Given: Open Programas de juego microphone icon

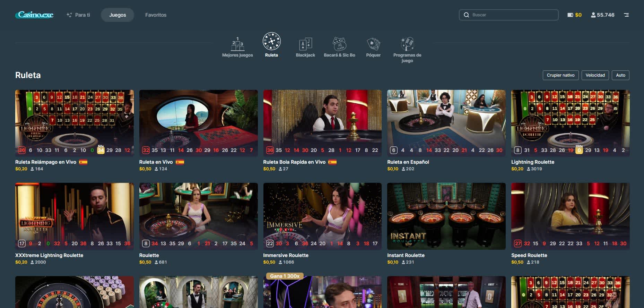Looking at the screenshot, I should (407, 44).
